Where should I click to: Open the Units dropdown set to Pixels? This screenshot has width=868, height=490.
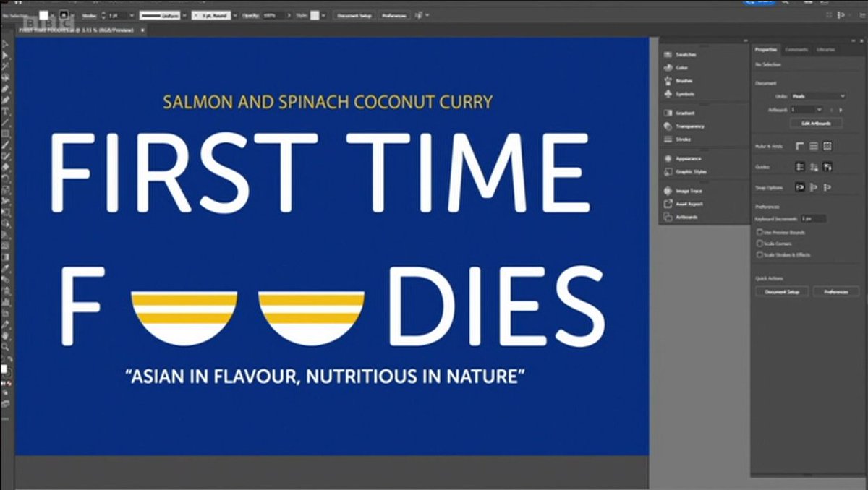(x=818, y=96)
